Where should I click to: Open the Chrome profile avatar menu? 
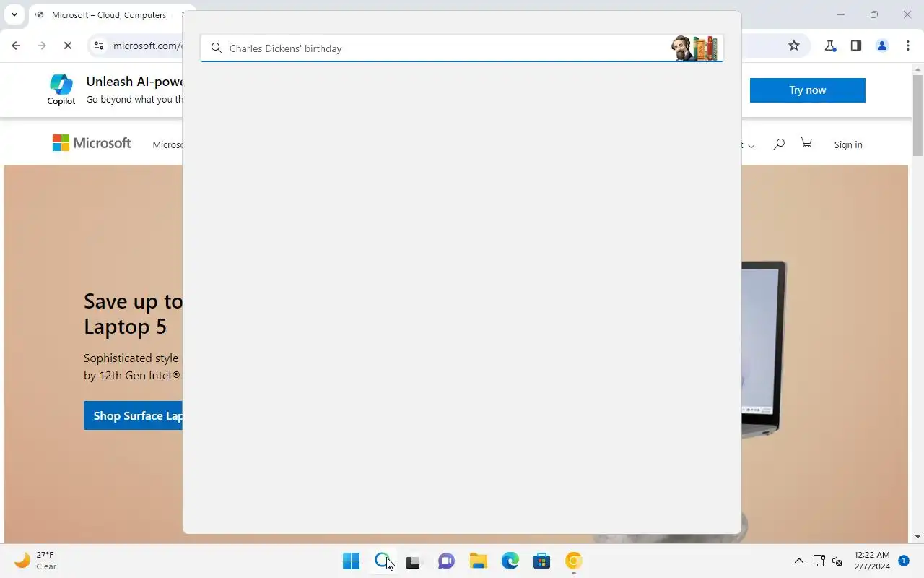coord(882,46)
